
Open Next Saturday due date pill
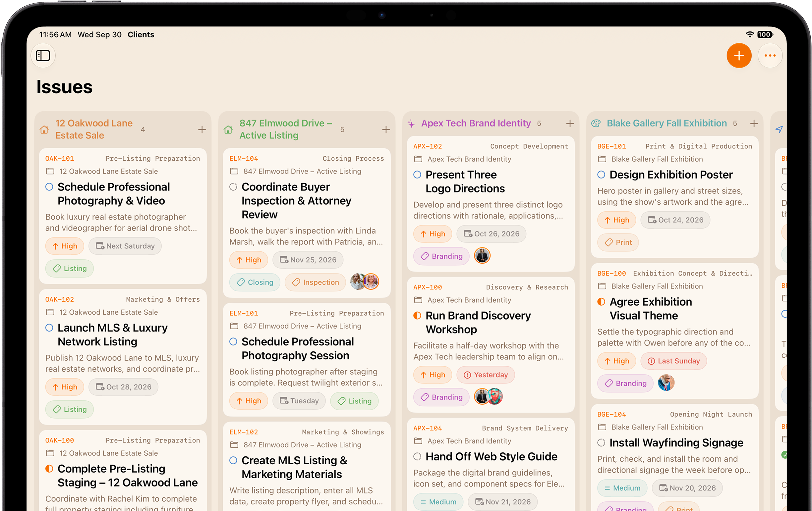(125, 246)
